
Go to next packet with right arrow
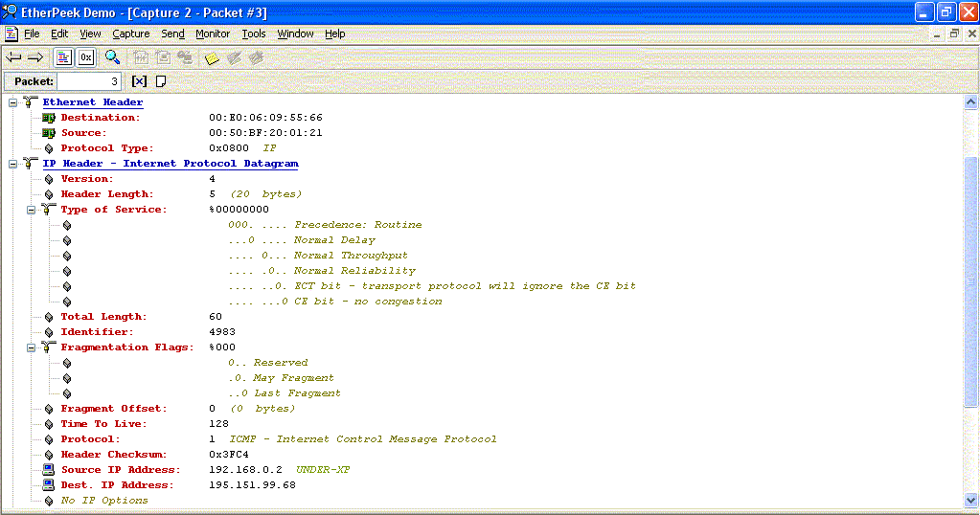pyautogui.click(x=35, y=58)
